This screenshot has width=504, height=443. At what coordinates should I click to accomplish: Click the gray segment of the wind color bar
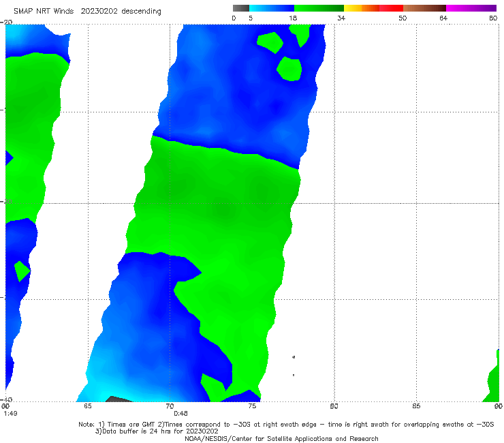(x=240, y=8)
